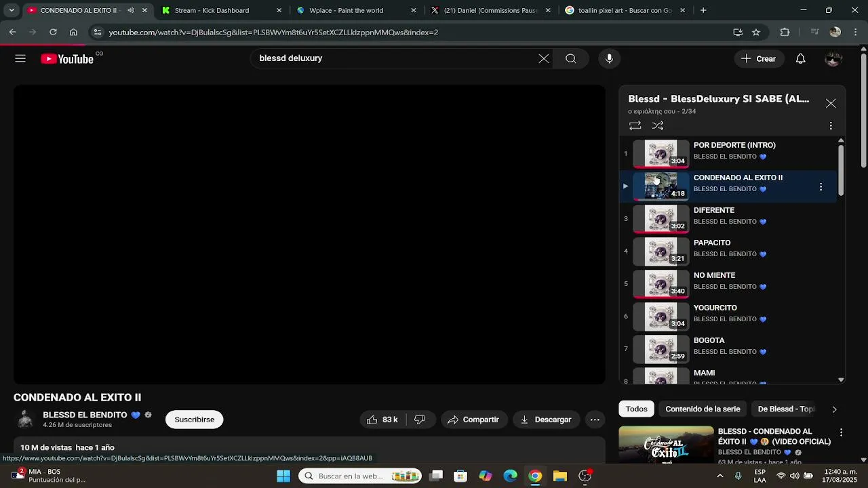Share the video via Compartir
This screenshot has height=488, width=868.
473,420
